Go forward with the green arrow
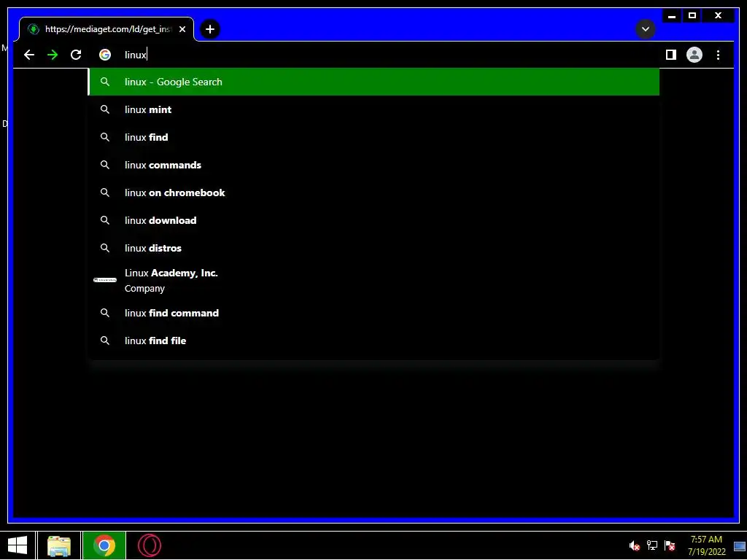Viewport: 747px width, 560px height. tap(53, 55)
